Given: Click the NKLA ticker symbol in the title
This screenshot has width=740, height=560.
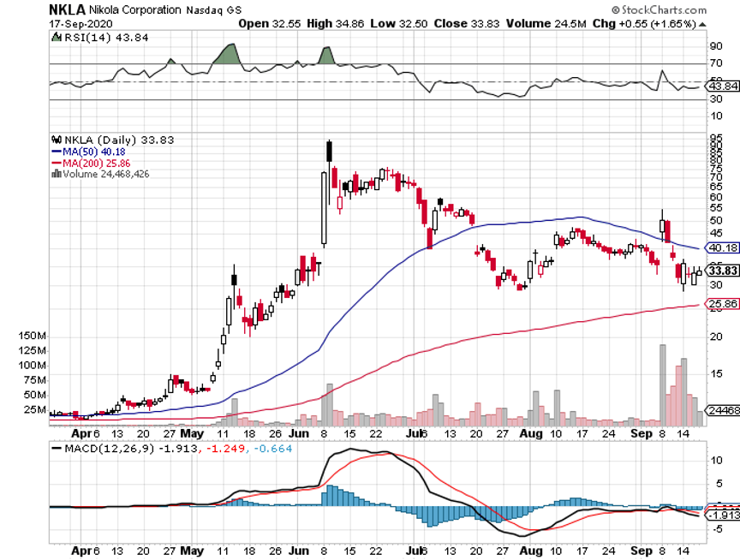Looking at the screenshot, I should coord(68,9).
